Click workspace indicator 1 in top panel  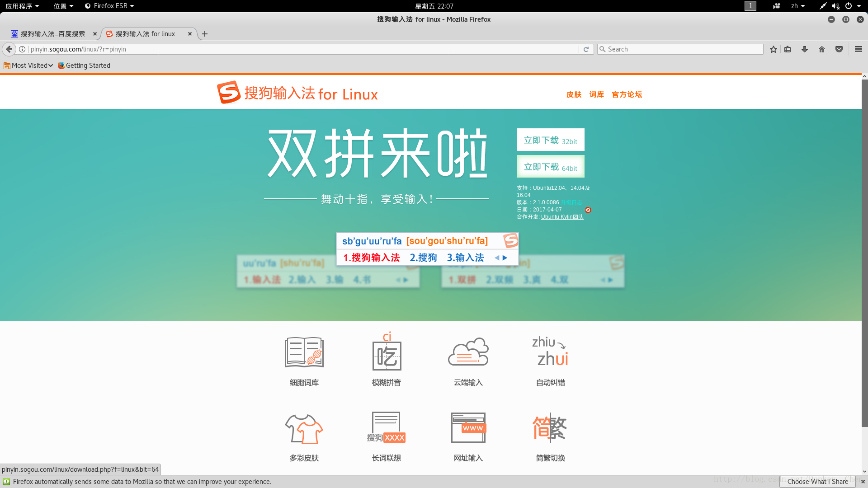[x=750, y=6]
